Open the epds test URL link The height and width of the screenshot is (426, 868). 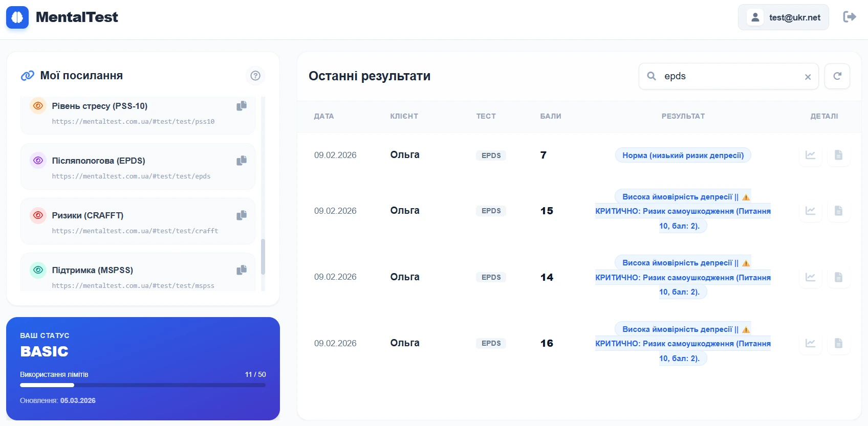(x=131, y=176)
